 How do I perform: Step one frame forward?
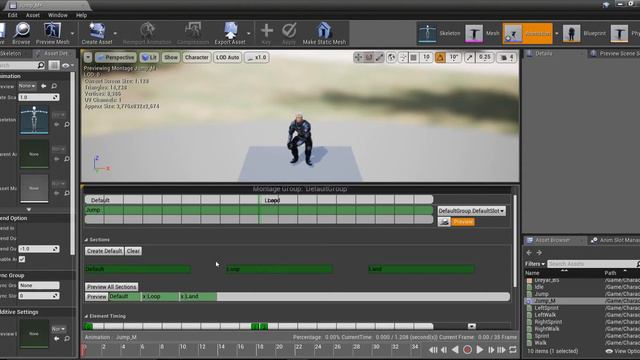(x=491, y=350)
